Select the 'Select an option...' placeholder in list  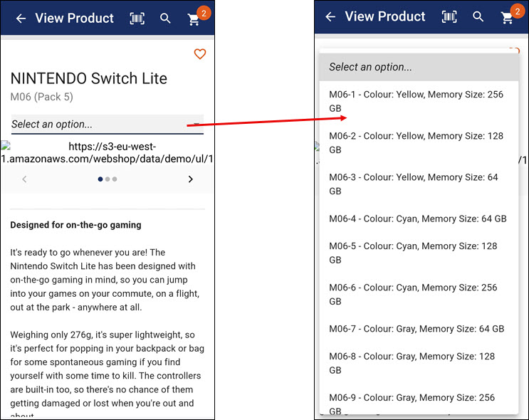418,67
